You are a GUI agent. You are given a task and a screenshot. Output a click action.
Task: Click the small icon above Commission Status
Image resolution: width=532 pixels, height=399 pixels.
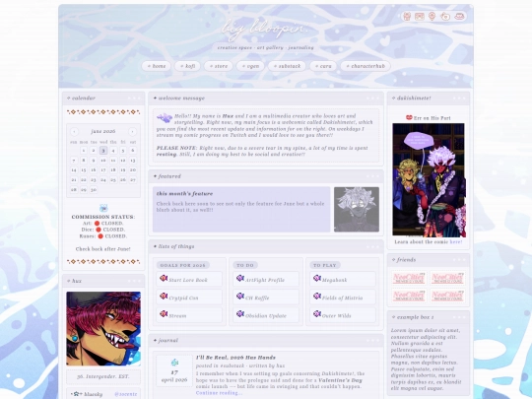103,208
